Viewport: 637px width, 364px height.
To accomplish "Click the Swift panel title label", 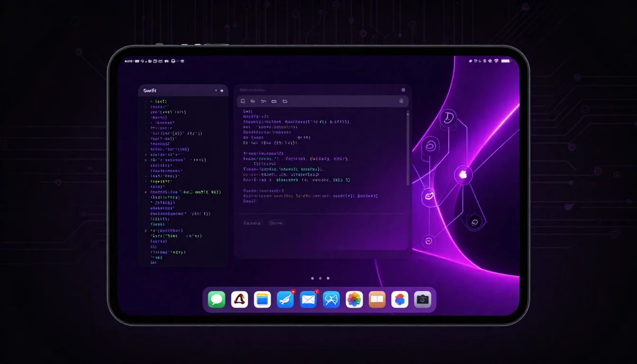I will (150, 91).
